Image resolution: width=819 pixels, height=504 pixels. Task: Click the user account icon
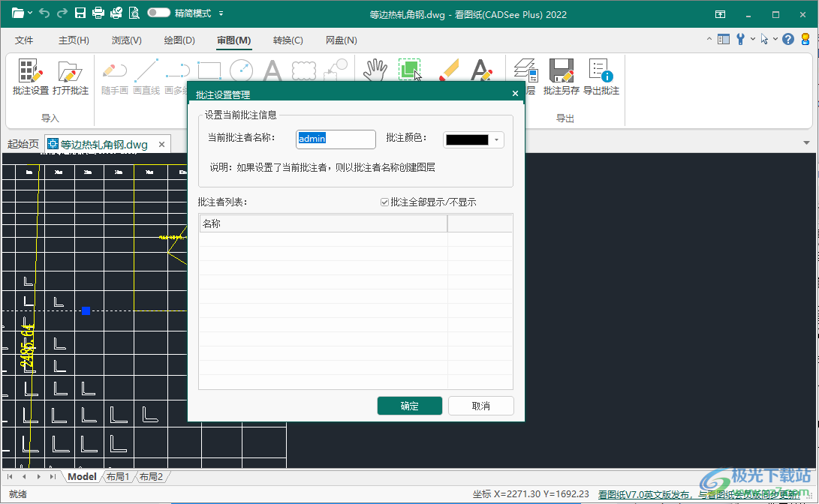(805, 39)
